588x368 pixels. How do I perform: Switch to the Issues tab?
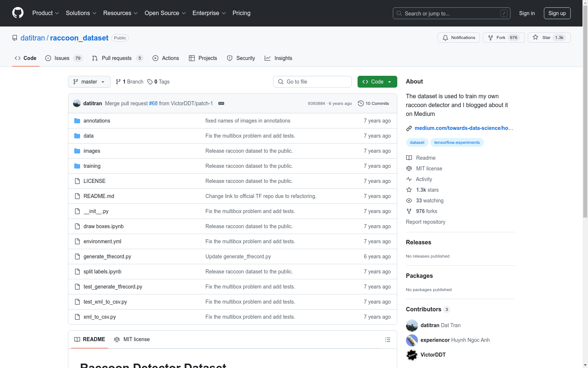pos(64,58)
